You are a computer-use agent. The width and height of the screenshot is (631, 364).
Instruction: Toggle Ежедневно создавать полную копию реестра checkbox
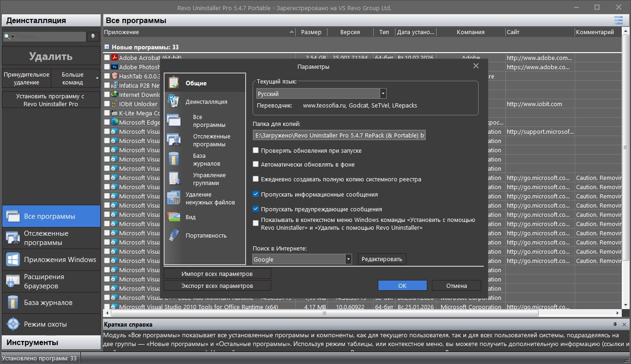pyautogui.click(x=256, y=179)
